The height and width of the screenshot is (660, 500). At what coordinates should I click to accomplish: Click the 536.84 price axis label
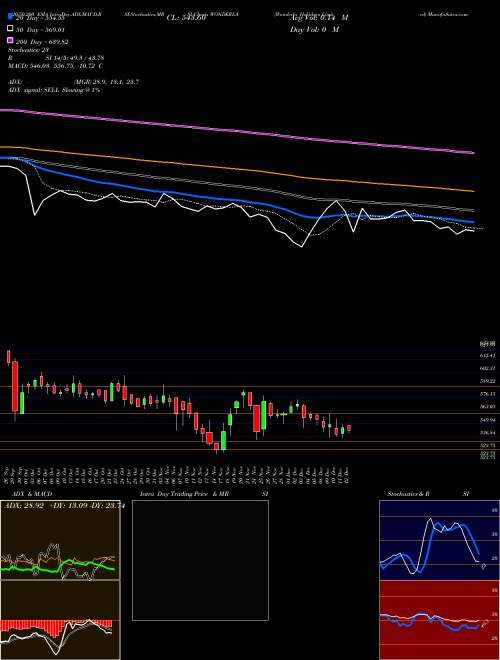point(487,432)
